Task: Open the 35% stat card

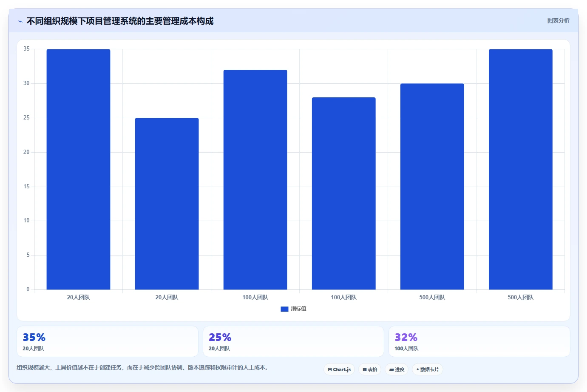Action: [x=108, y=341]
